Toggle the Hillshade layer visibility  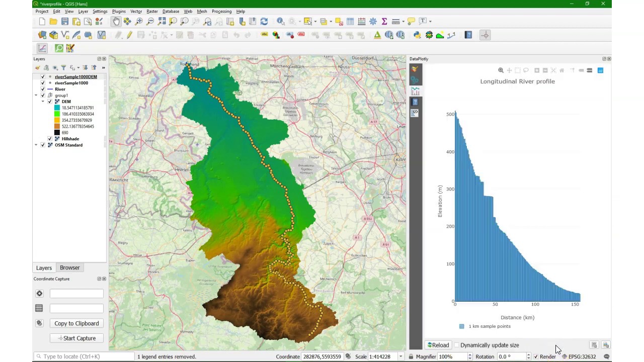click(x=50, y=139)
